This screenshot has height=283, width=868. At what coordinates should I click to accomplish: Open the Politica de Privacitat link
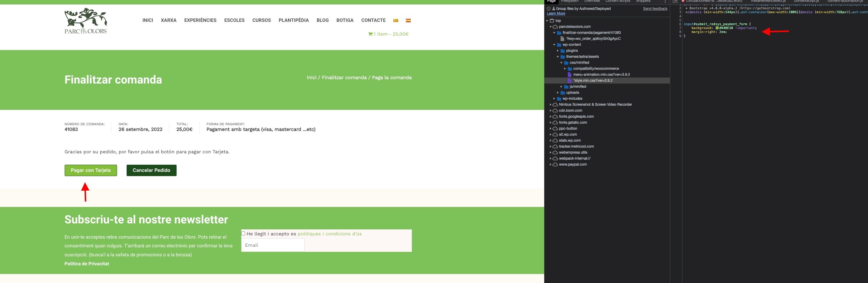[87, 264]
